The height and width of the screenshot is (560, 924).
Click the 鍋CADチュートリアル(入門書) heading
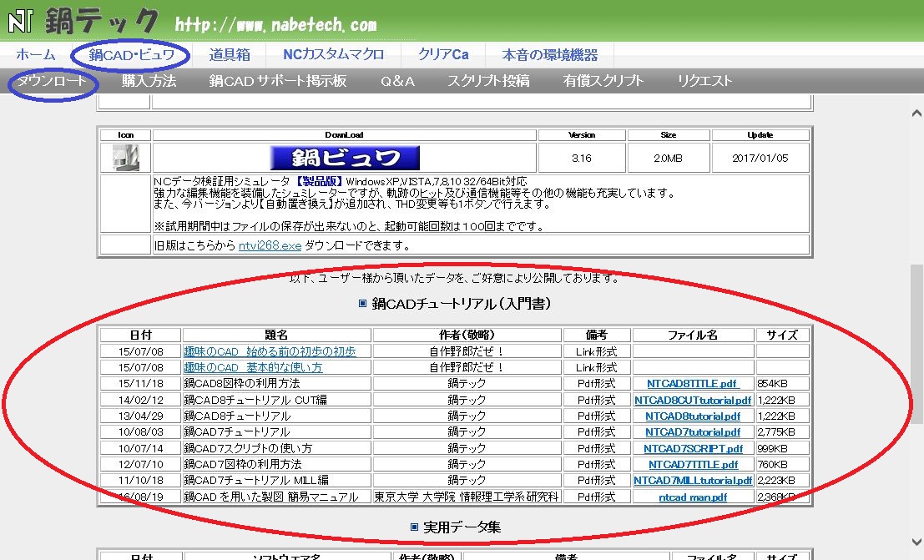[462, 304]
